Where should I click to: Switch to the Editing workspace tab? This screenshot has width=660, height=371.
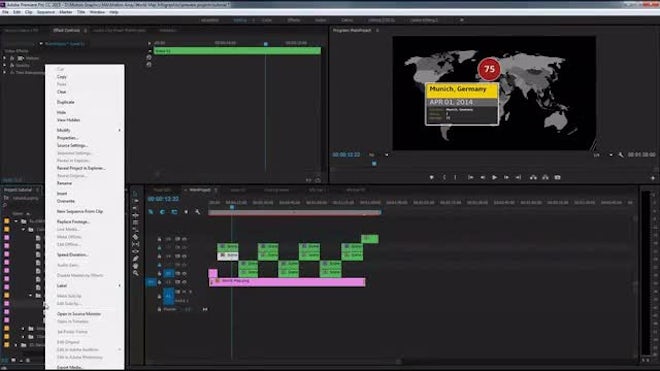240,20
